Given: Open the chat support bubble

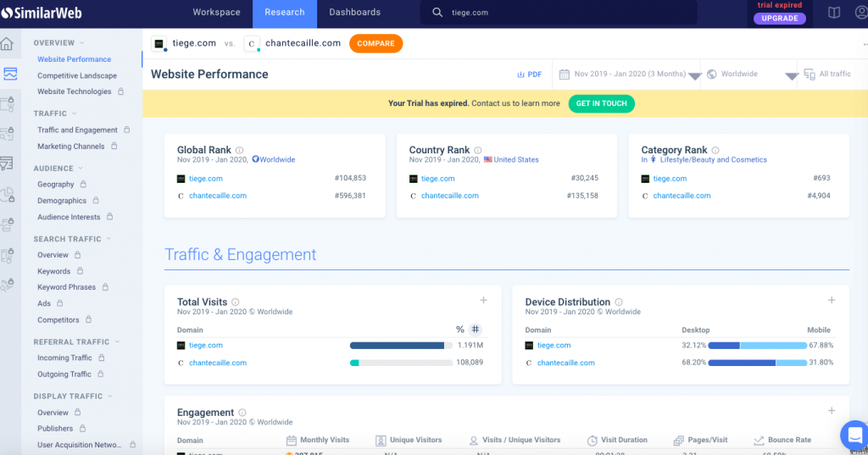Looking at the screenshot, I should pyautogui.click(x=854, y=435).
